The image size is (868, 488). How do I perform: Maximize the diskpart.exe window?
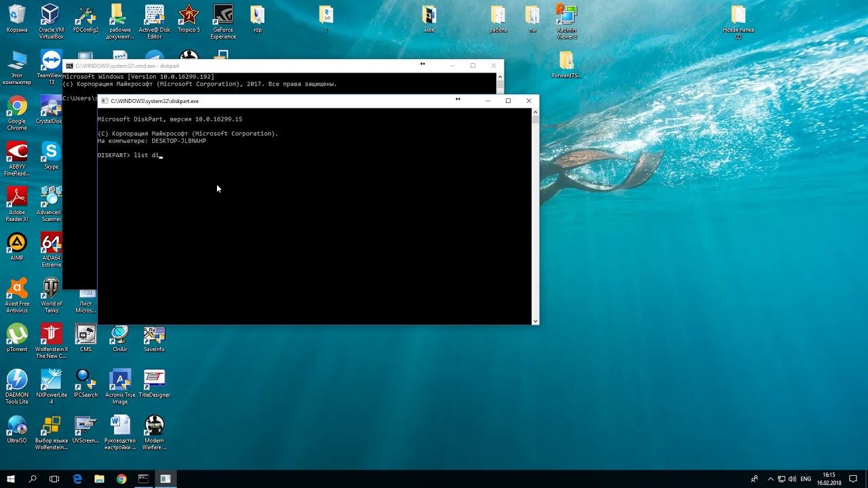click(x=508, y=101)
